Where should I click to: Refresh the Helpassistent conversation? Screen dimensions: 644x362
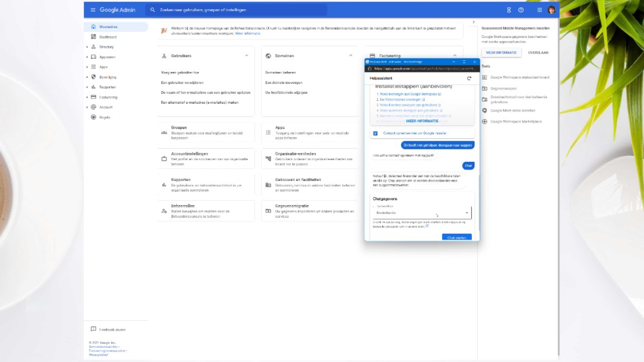469,78
